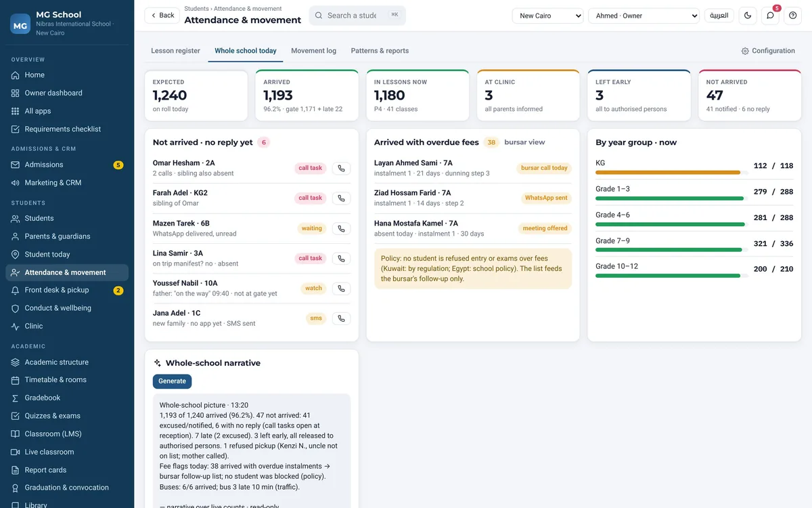Click WhatsApp sent tag for Ziad Hossam
812x508 pixels.
point(546,198)
